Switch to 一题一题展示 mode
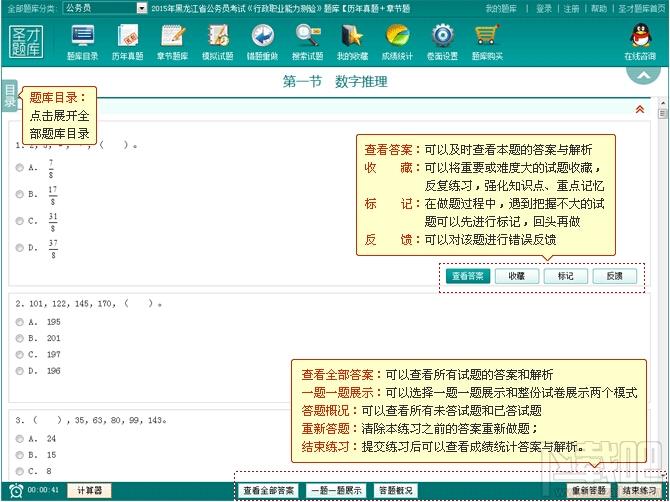Screen dimensions: 670x502 coord(336,490)
